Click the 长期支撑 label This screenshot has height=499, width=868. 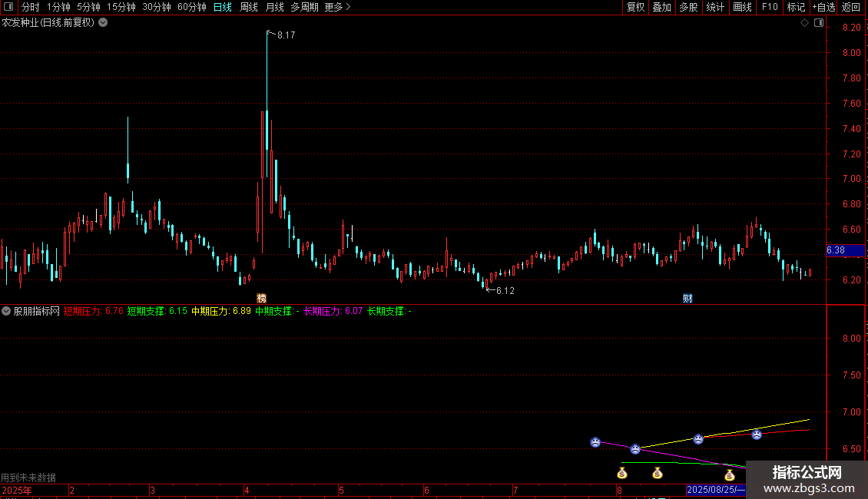[389, 311]
